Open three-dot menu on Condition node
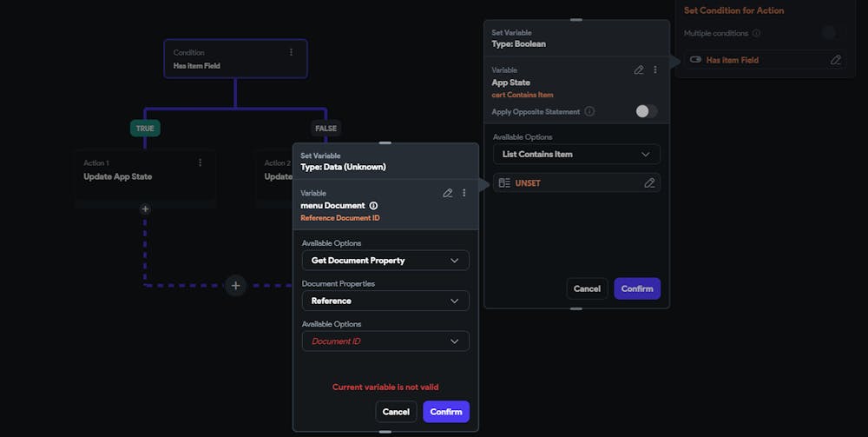 pos(291,52)
